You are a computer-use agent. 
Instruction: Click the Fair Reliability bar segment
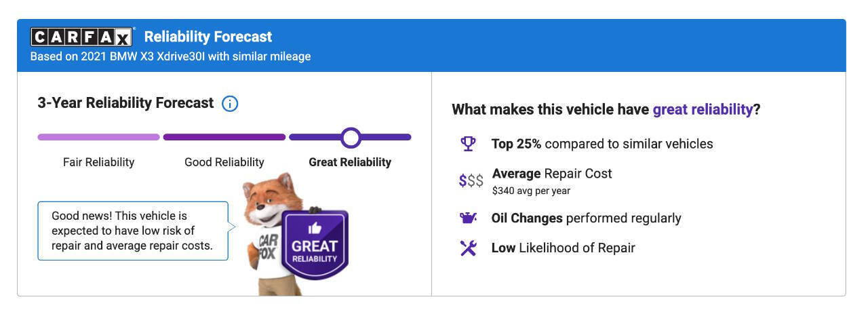pyautogui.click(x=98, y=137)
